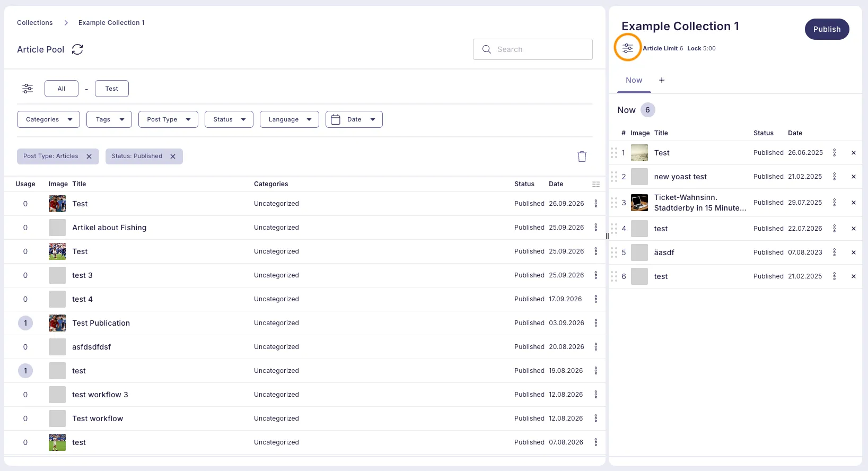The height and width of the screenshot is (471, 868).
Task: Open options menu for Artikel about Fishing
Action: pos(596,228)
